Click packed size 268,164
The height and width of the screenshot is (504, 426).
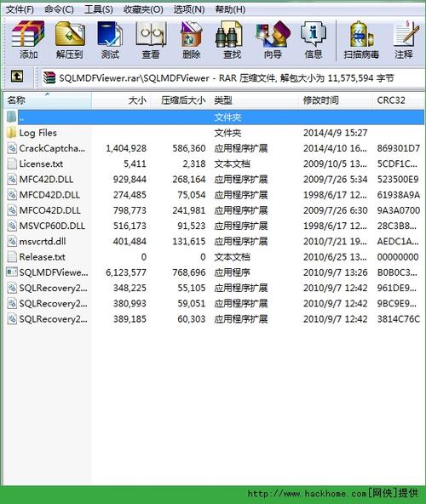[x=189, y=180]
